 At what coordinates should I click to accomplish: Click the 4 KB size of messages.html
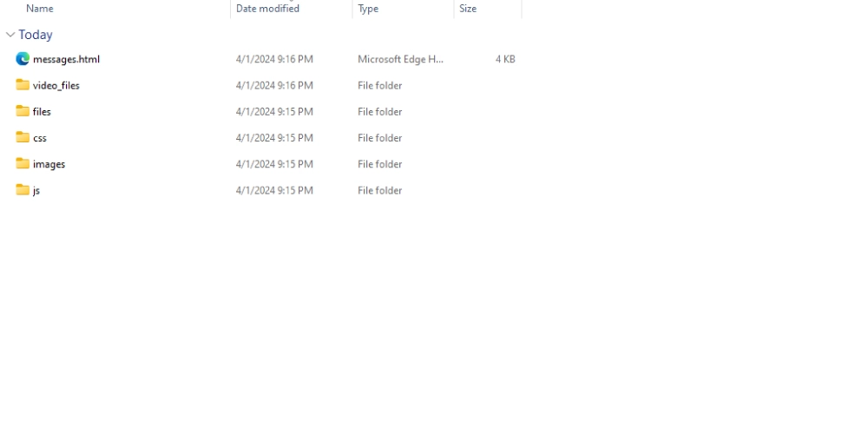(505, 59)
